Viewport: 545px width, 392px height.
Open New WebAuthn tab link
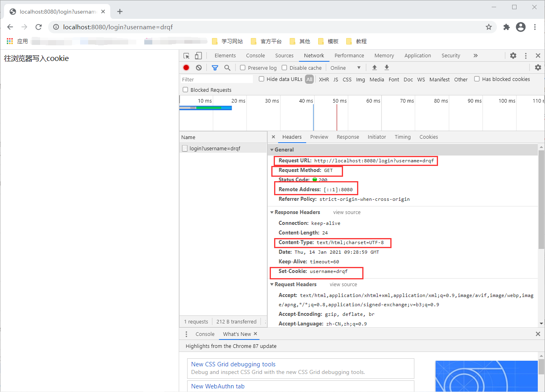(218, 386)
